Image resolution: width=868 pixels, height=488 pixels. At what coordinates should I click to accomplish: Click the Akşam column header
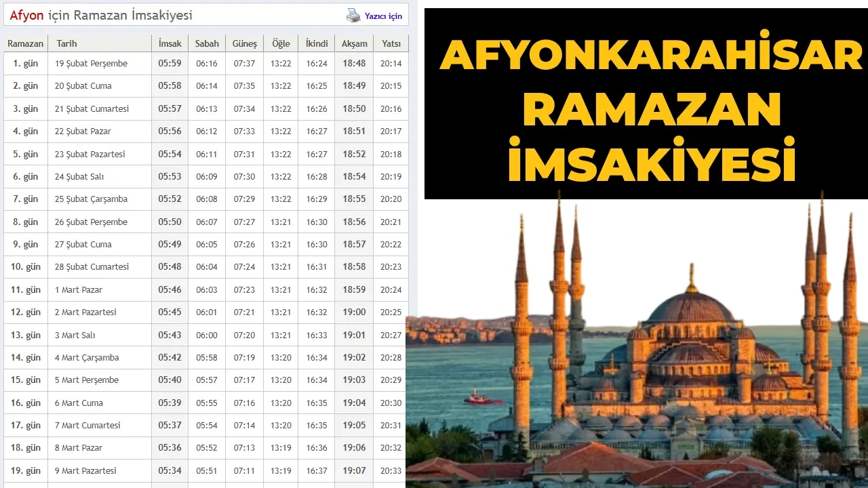click(x=353, y=43)
